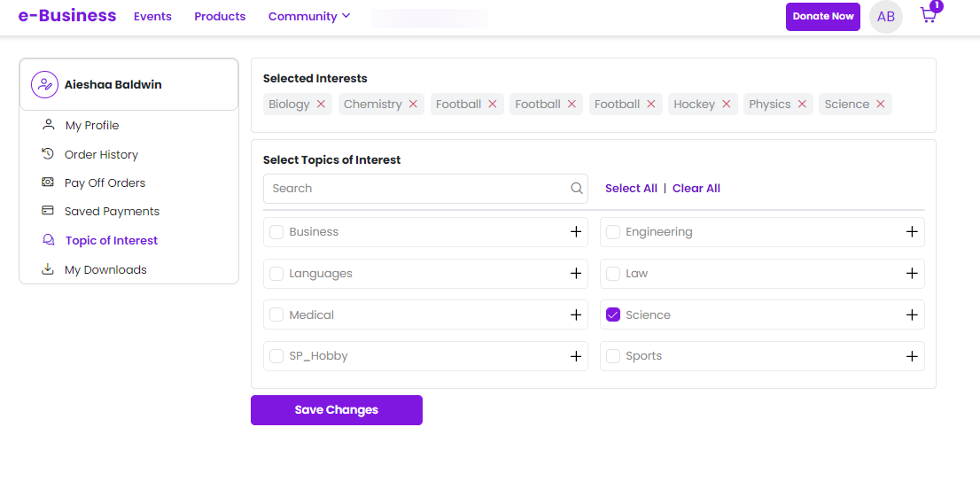Open My Downloads in the sidebar
980x497 pixels.
(x=105, y=270)
